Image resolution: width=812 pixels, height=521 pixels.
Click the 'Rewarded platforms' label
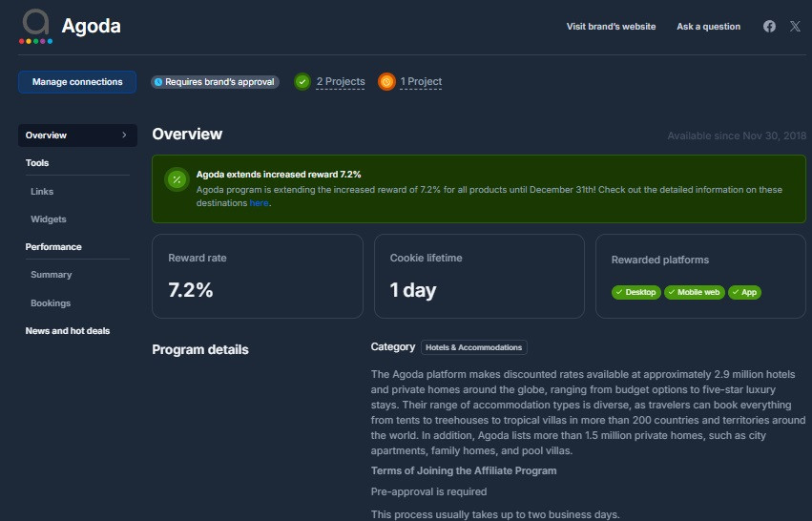click(x=659, y=260)
